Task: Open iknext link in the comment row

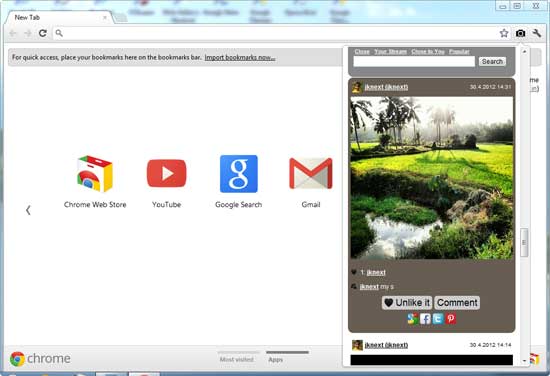Action: pyautogui.click(x=369, y=287)
